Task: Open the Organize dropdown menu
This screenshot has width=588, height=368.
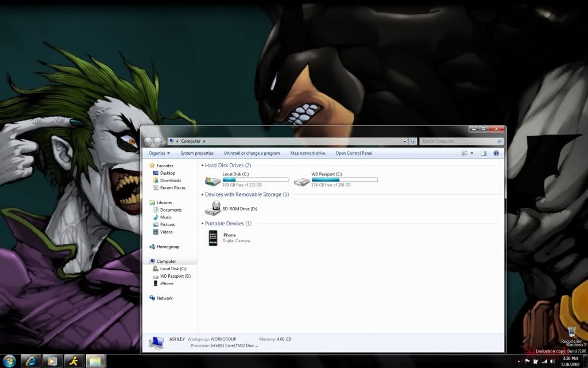Action: point(159,153)
